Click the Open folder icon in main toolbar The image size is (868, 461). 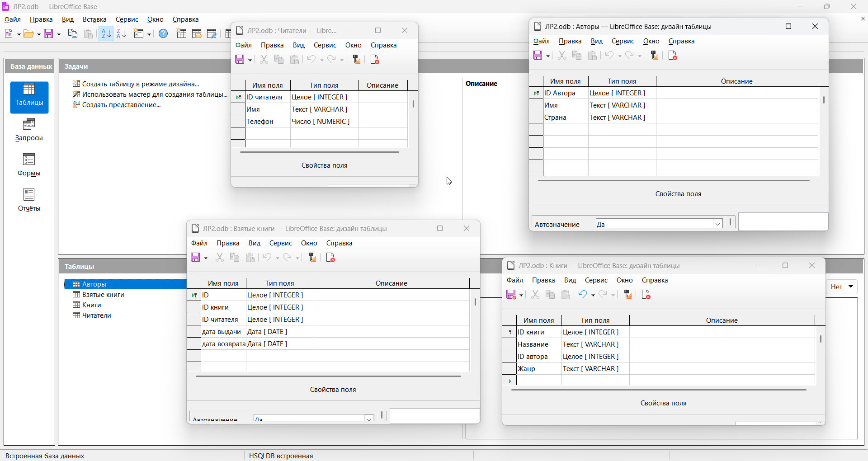pos(28,33)
